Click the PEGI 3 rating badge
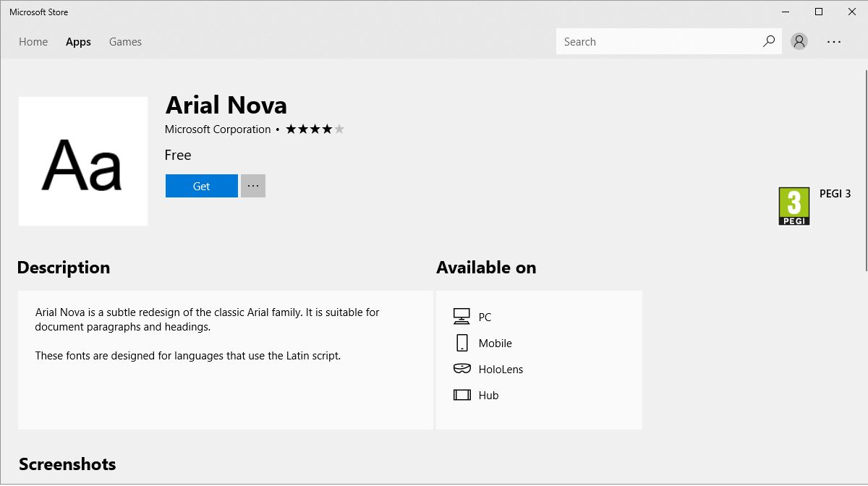Image resolution: width=868 pixels, height=486 pixels. coord(794,206)
